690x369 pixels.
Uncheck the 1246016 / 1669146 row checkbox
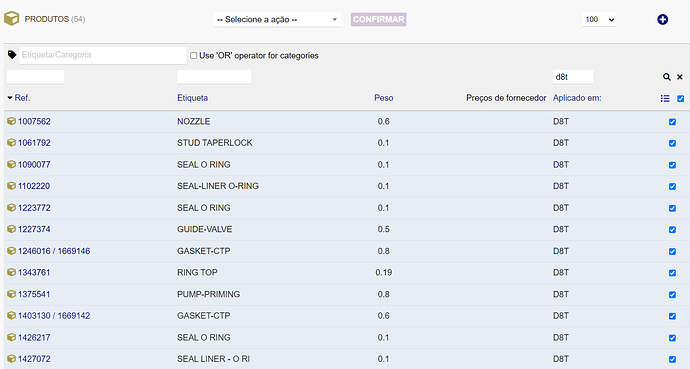coord(672,252)
